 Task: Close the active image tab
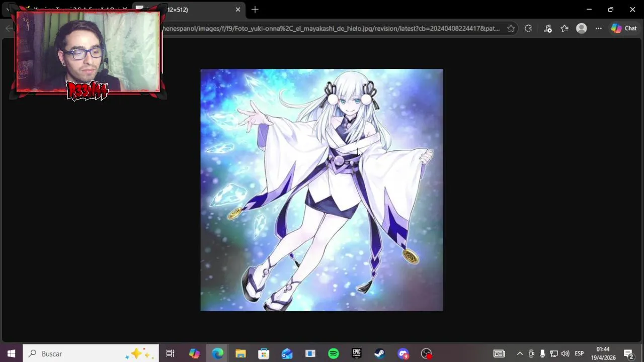pyautogui.click(x=238, y=10)
